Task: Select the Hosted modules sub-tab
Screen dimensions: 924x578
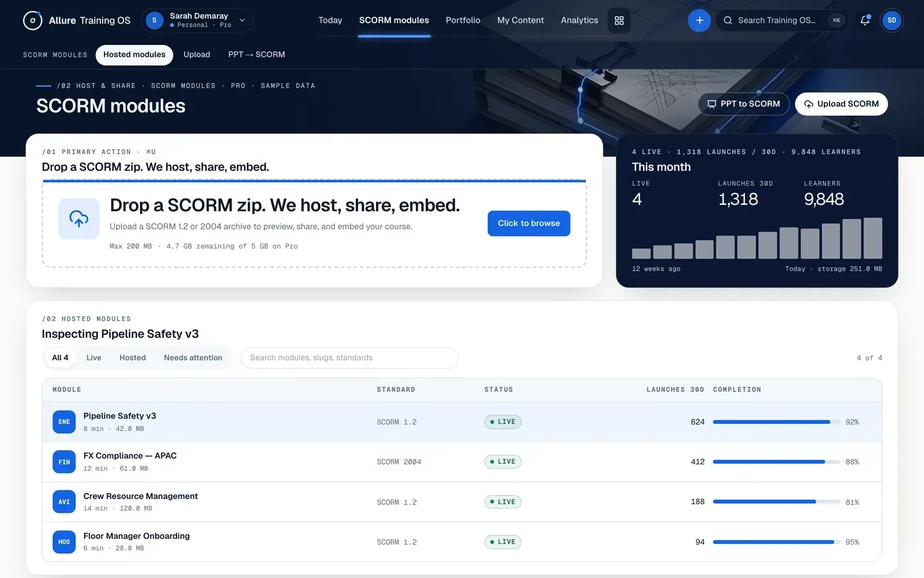Action: pos(135,55)
